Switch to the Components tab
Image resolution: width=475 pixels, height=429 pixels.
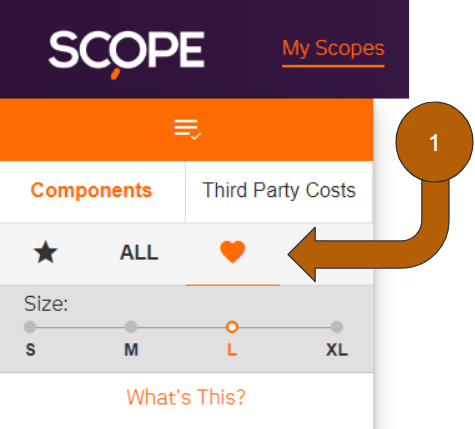pos(91,191)
